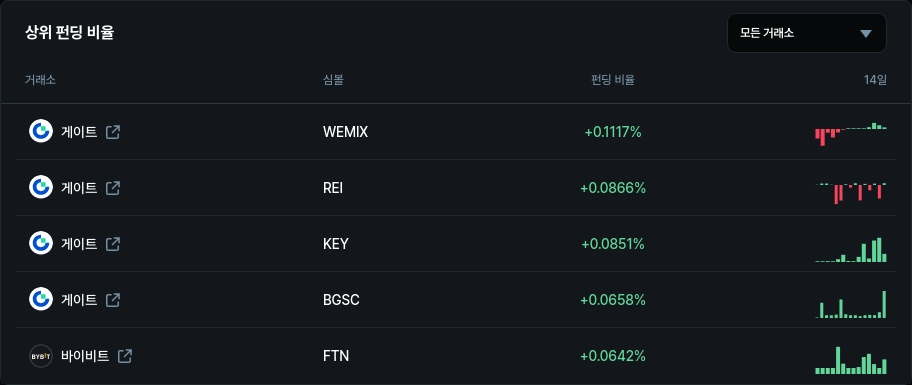Open the 모든 거래소 exchange dropdown
This screenshot has height=385, width=912.
point(807,33)
